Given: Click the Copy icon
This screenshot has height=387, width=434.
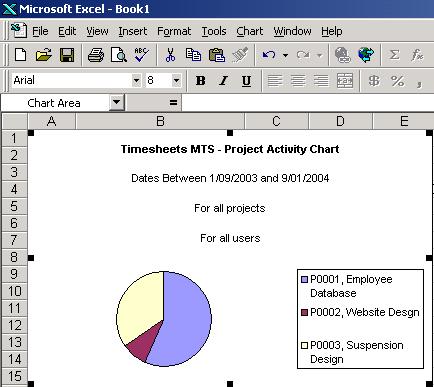Looking at the screenshot, I should click(193, 55).
